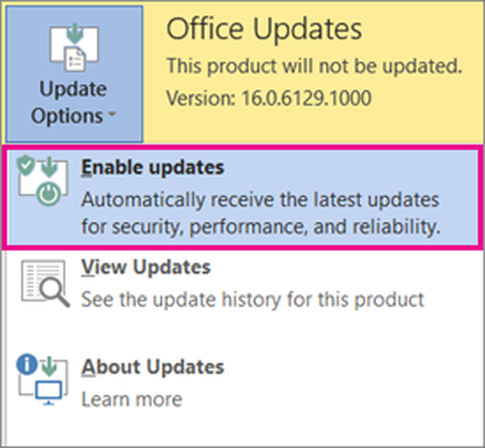Click the Update Options label text
485x448 pixels.
pos(73,102)
